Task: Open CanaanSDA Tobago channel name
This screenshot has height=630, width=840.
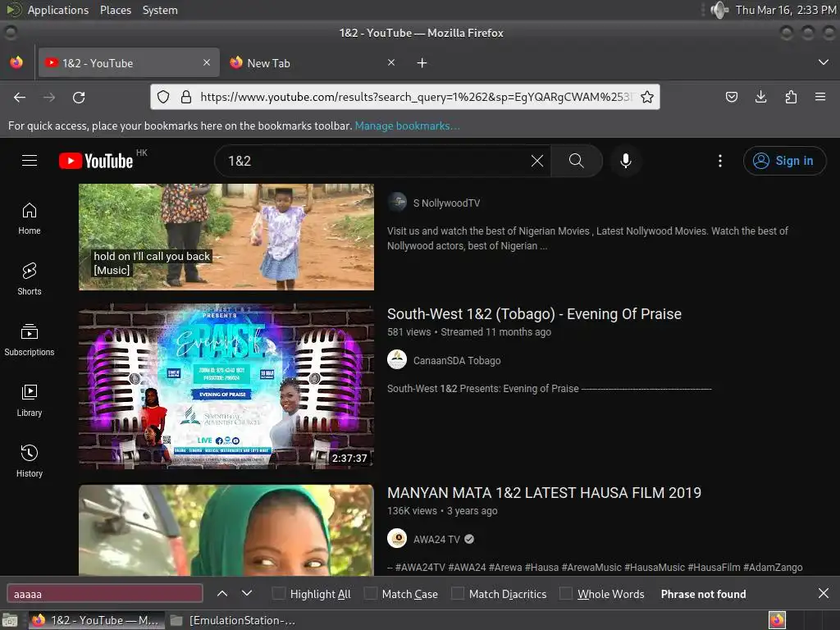Action: [457, 361]
